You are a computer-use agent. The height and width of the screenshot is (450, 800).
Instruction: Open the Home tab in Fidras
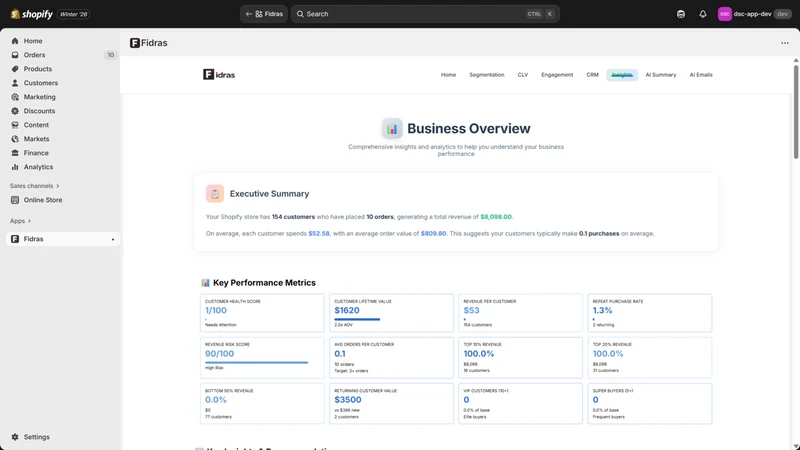click(x=448, y=74)
